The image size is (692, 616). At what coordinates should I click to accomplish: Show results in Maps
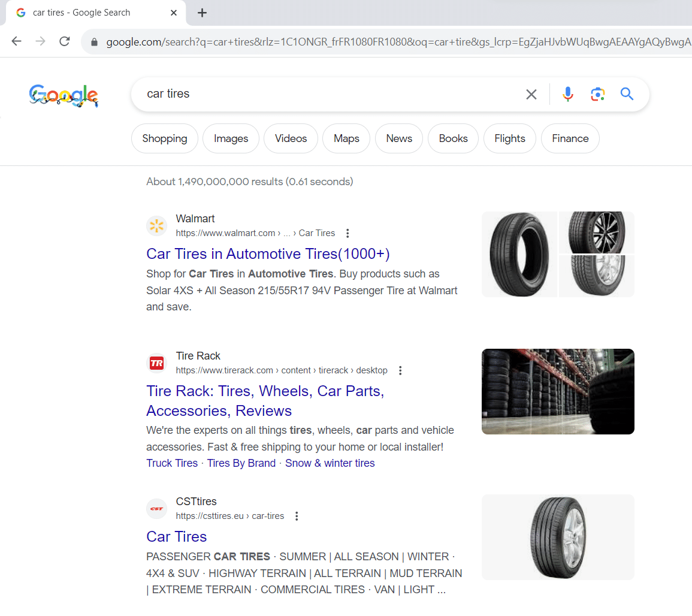[x=346, y=138]
